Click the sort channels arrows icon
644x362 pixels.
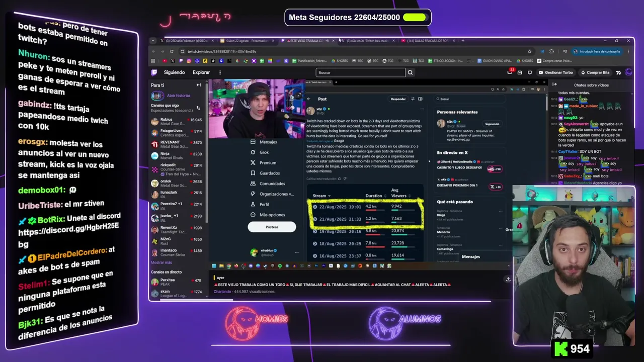(198, 108)
